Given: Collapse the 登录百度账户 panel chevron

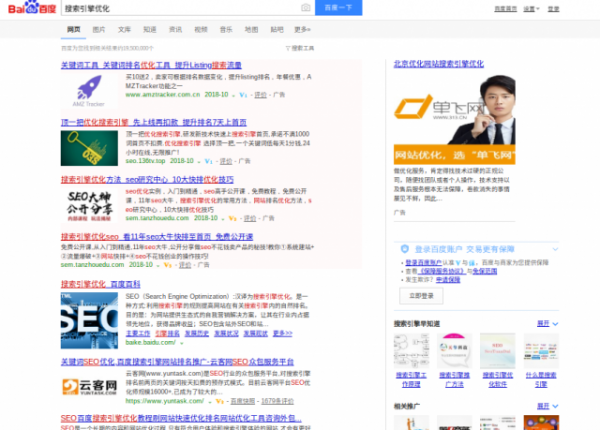Looking at the screenshot, I should [x=555, y=249].
